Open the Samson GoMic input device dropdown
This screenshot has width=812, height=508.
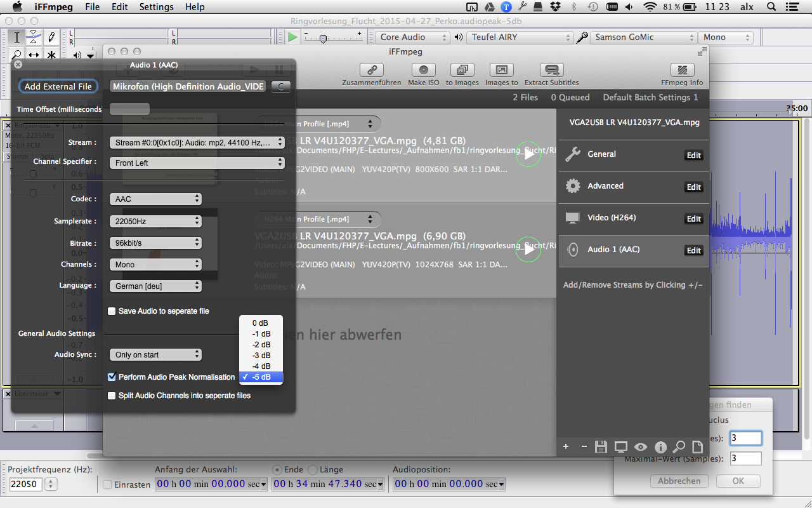(643, 37)
